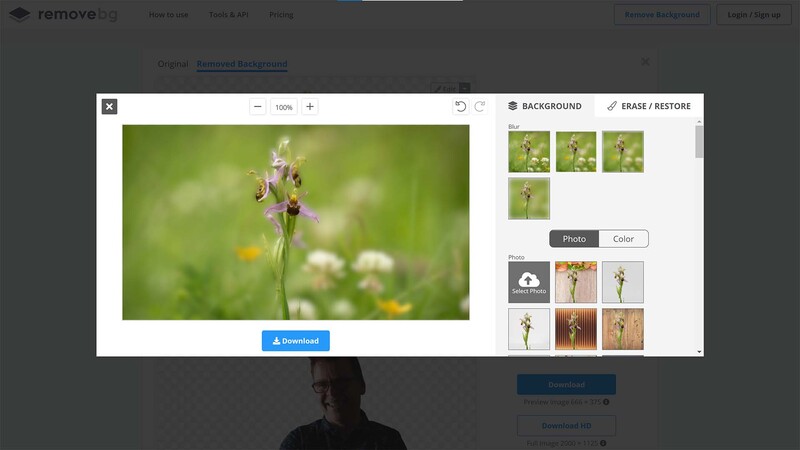Click the background panel scrollbar thumb
800x450 pixels.
(x=699, y=142)
